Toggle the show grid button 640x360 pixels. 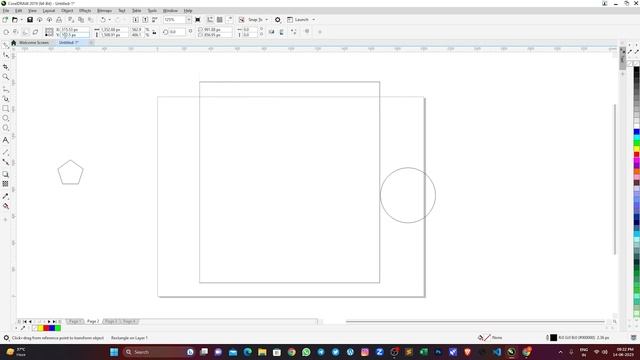click(220, 20)
